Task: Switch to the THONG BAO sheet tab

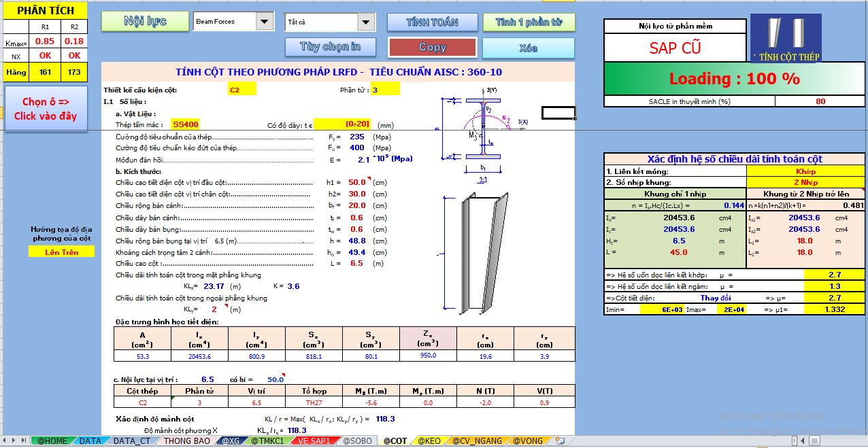Action: pyautogui.click(x=186, y=441)
